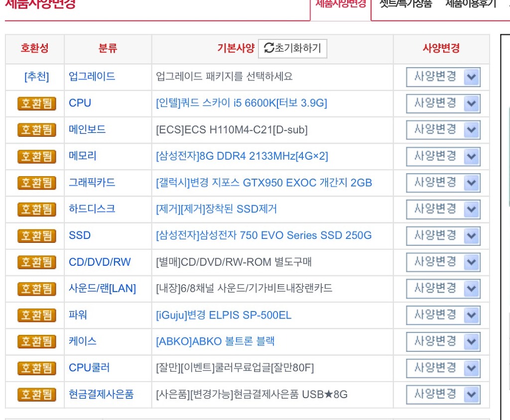Open 사양변경 dropdown for 메인보드 row
The height and width of the screenshot is (420, 510).
[443, 130]
